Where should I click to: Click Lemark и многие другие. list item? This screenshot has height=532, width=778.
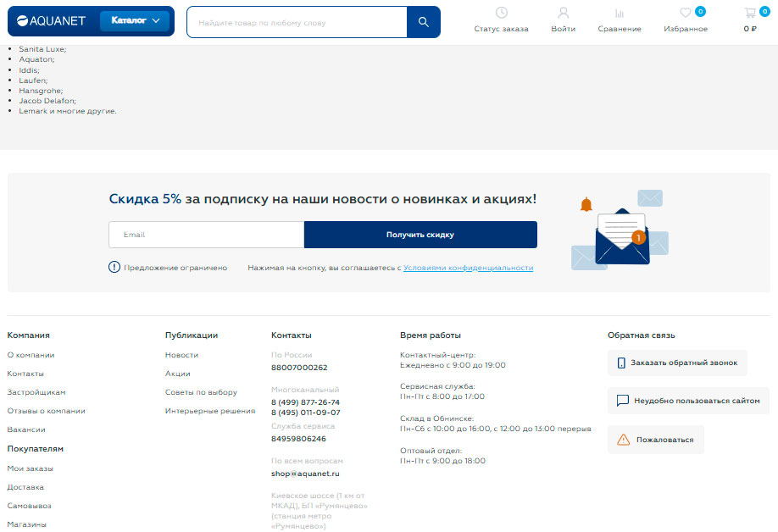click(x=68, y=111)
